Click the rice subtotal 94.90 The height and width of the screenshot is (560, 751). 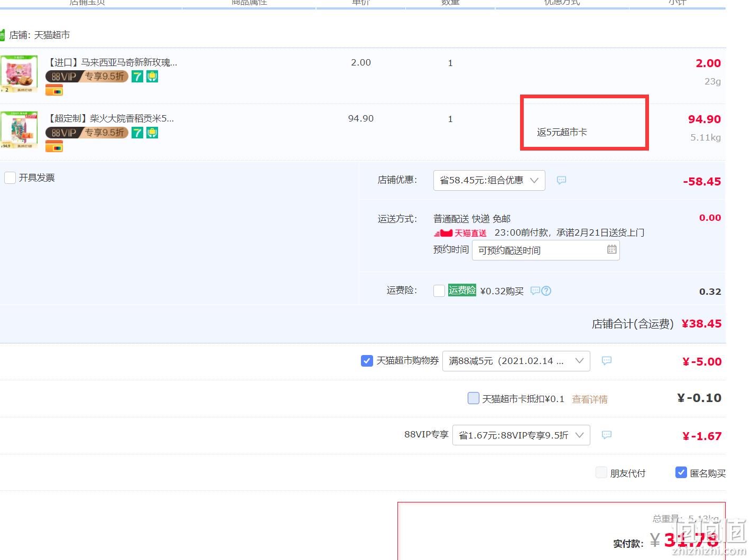pos(704,119)
